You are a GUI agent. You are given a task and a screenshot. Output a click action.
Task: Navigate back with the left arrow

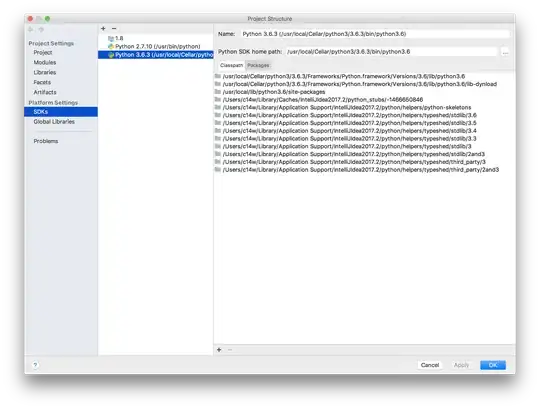pyautogui.click(x=31, y=30)
